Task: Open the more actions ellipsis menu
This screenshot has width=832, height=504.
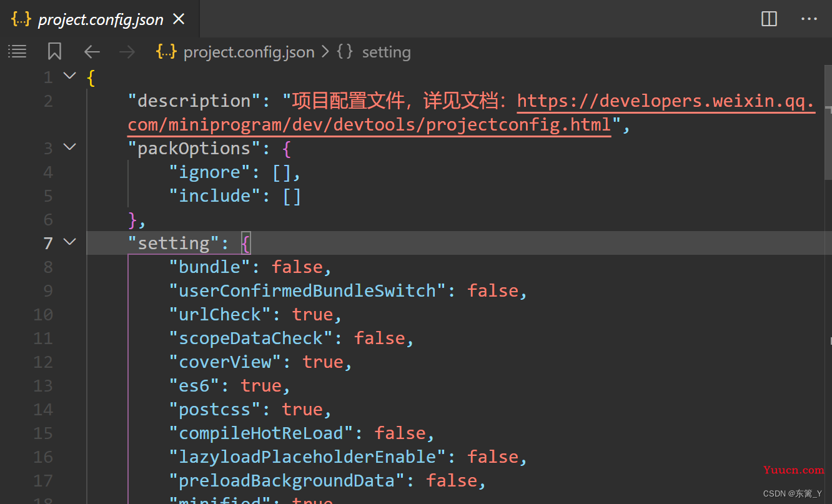Action: point(809,19)
